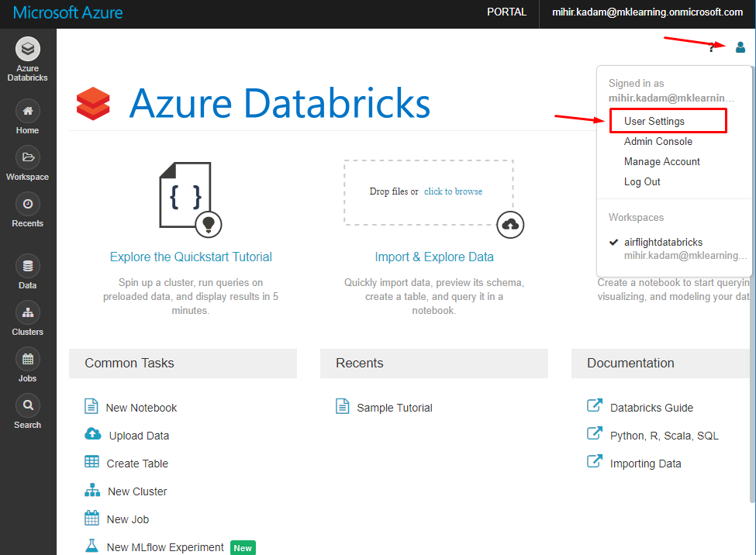Open Search magnifier icon in sidebar
756x555 pixels.
click(x=28, y=405)
